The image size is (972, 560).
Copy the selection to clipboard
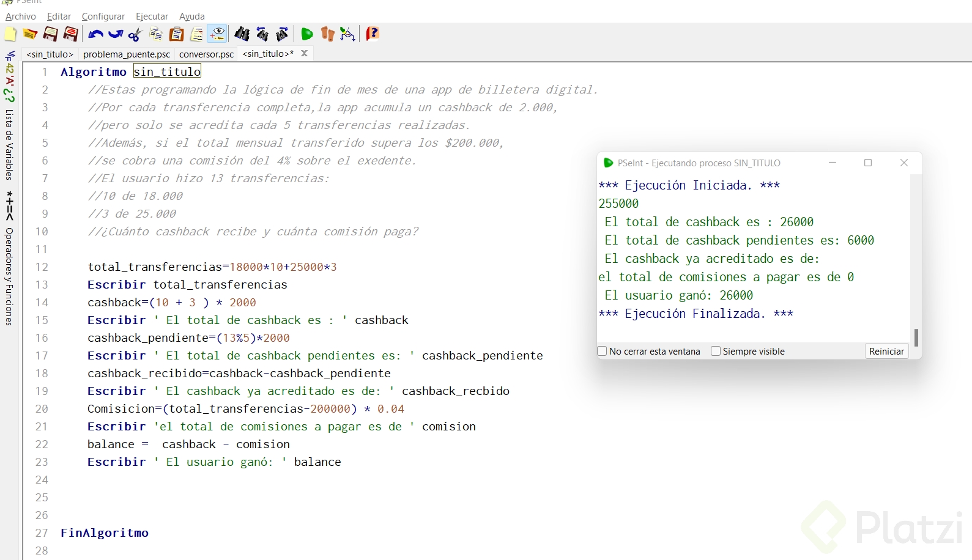coord(156,34)
